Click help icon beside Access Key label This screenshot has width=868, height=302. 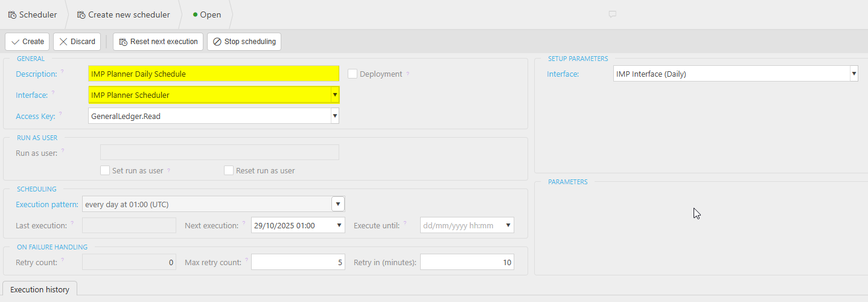(60, 114)
